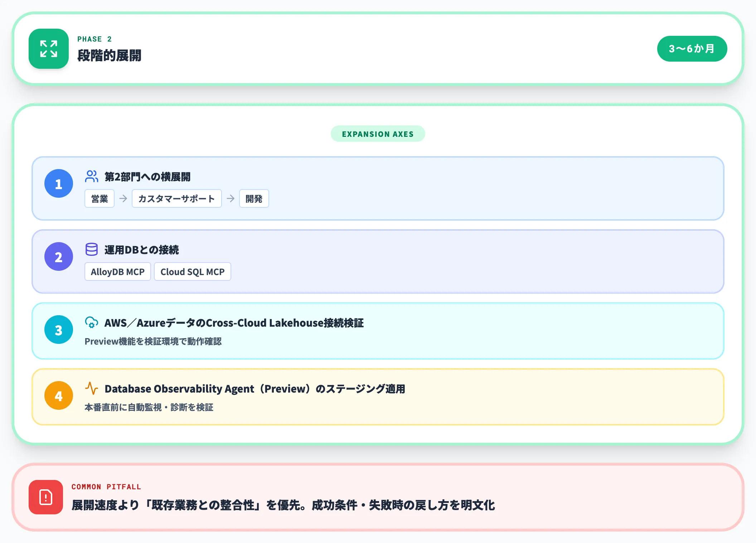Open the COMMON PITFALL panel
The height and width of the screenshot is (543, 756).
click(x=378, y=496)
